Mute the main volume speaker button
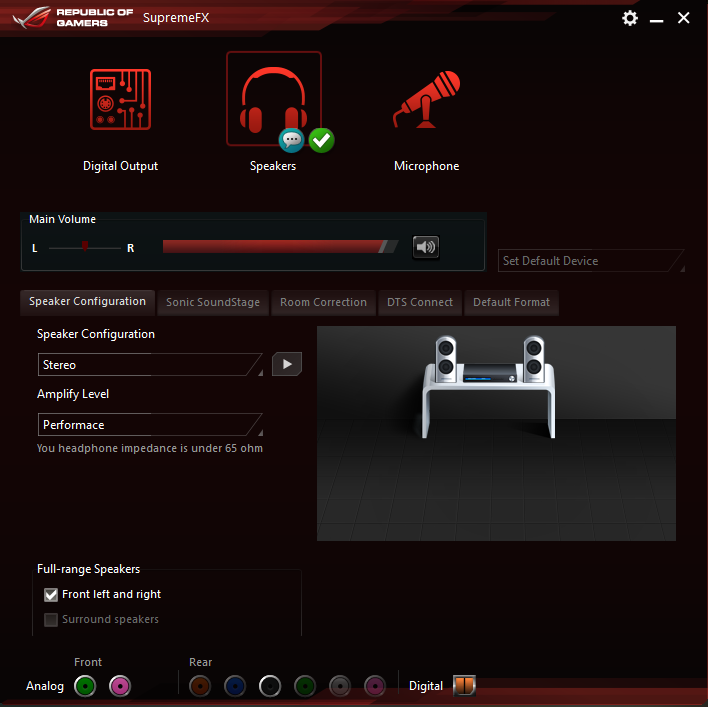 pos(426,247)
